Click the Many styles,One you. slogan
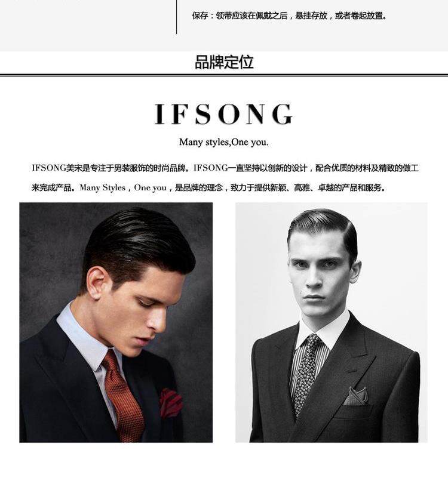The width and height of the screenshot is (448, 484). pyautogui.click(x=223, y=142)
